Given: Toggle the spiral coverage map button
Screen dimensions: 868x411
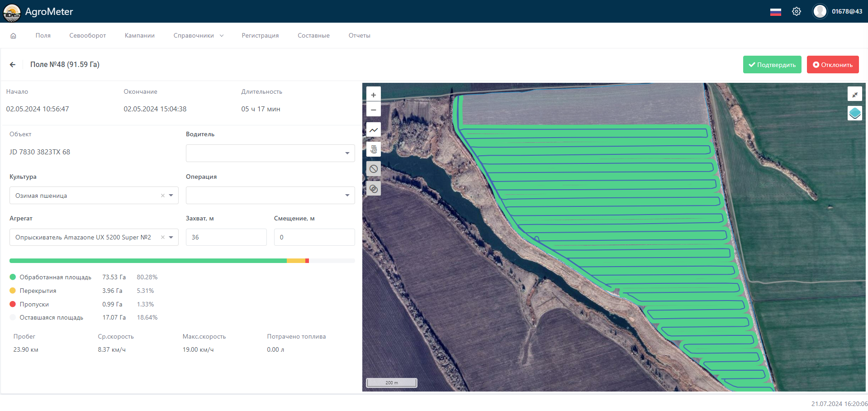Looking at the screenshot, I should coord(373,149).
